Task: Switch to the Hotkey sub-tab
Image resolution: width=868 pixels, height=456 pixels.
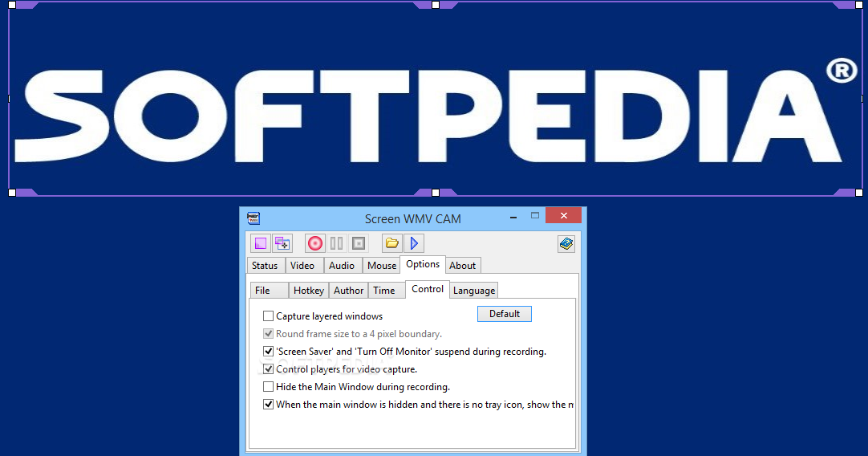Action: 309,291
